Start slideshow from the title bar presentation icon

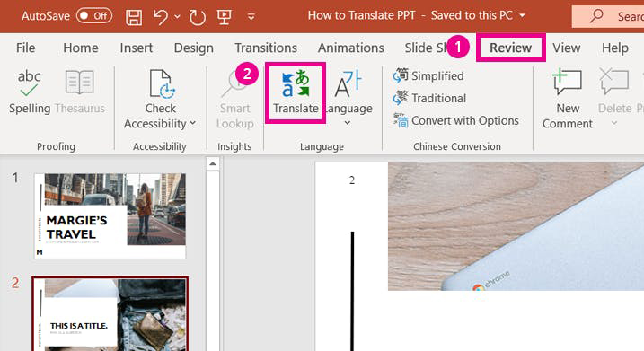click(x=225, y=17)
